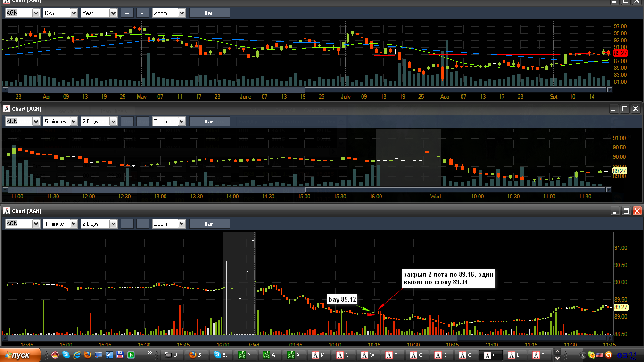Screen dimensions: 644x362
Task: Open the Пуск start button
Action: tap(20, 355)
